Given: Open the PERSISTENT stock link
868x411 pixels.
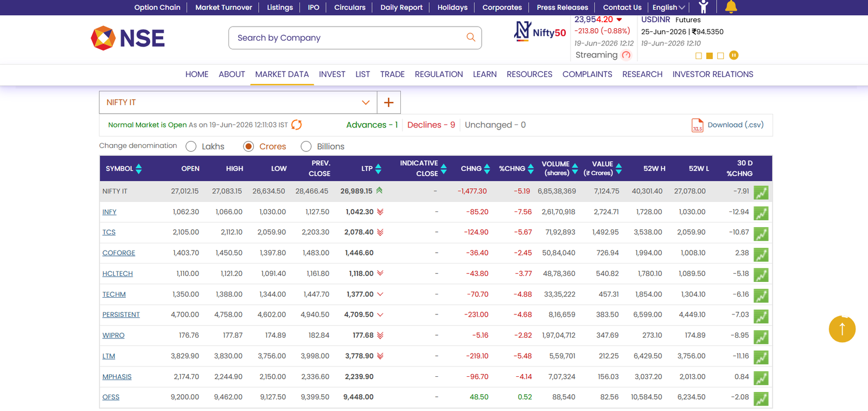Looking at the screenshot, I should 121,314.
